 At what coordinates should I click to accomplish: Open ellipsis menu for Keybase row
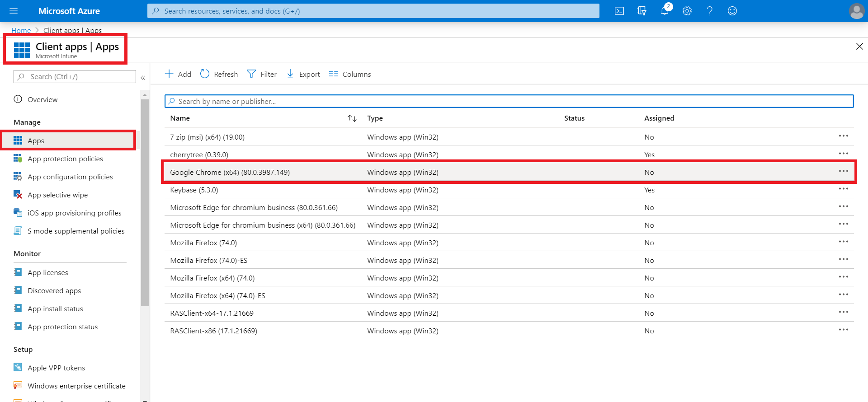pos(844,189)
